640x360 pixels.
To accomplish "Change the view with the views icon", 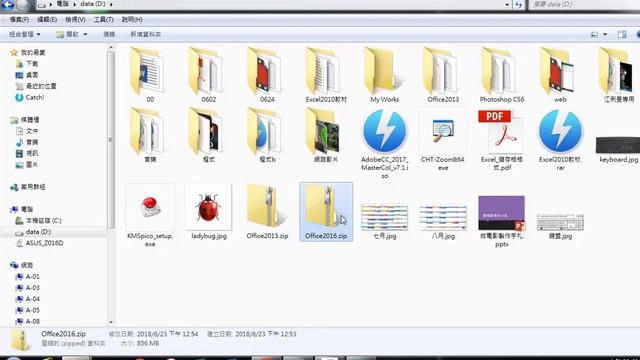I will pyautogui.click(x=594, y=34).
